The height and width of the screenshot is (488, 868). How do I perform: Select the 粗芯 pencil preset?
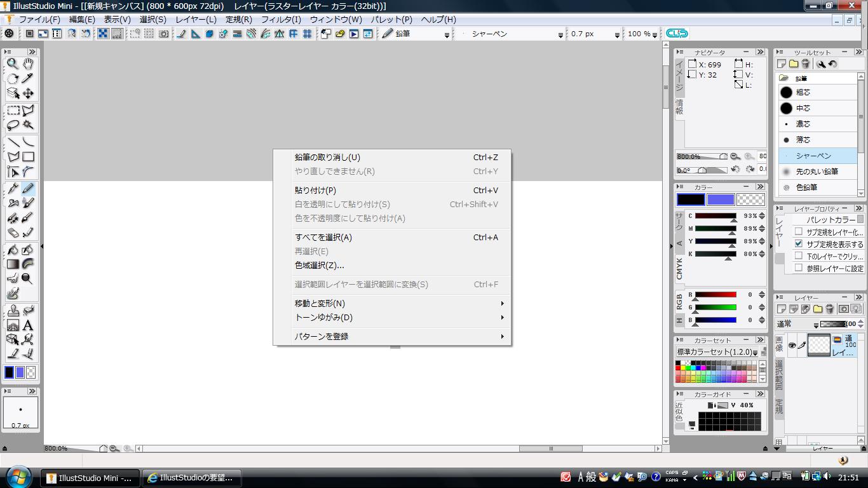(818, 92)
